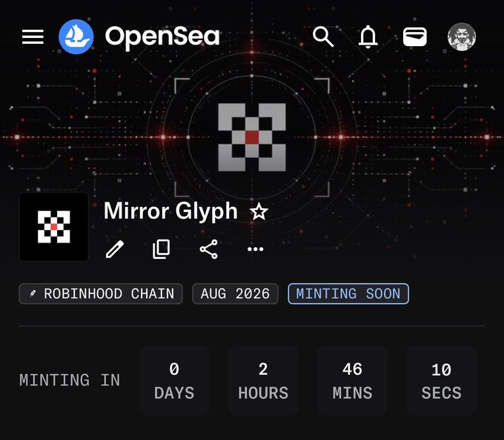Click the OpenSea wordmark text
Image resolution: width=504 pixels, height=440 pixels.
(x=162, y=37)
